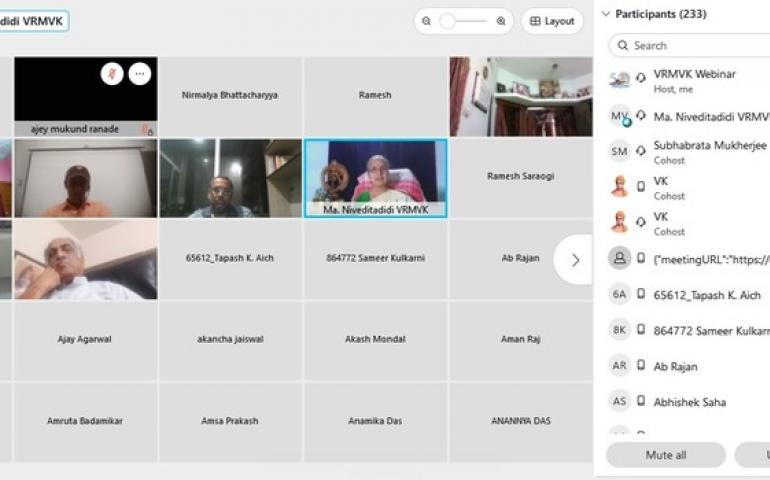The image size is (770, 480).
Task: Select ajey mukund ranade video tile
Action: pyautogui.click(x=86, y=96)
